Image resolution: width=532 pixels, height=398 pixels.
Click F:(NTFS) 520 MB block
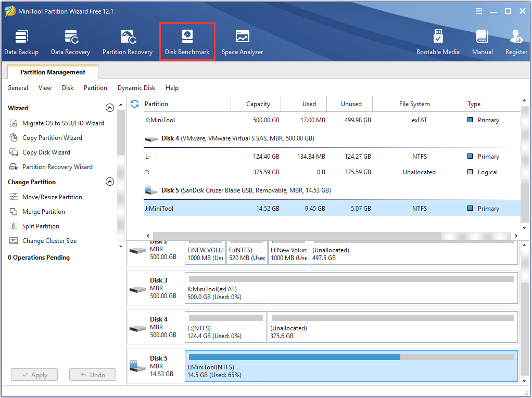click(247, 253)
